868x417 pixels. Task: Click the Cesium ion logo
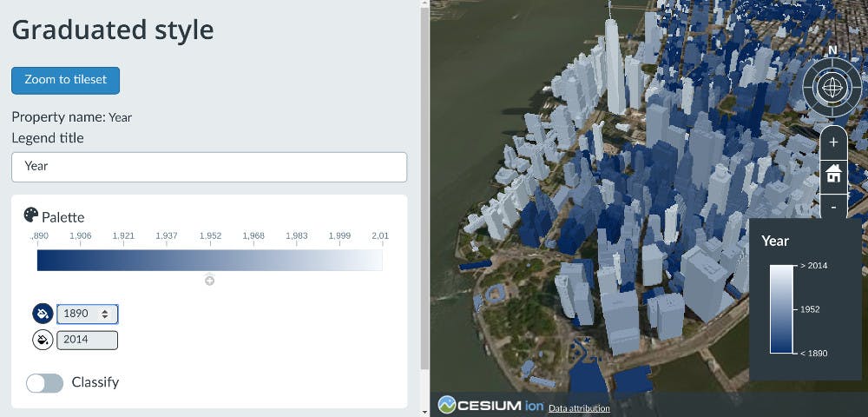(490, 405)
